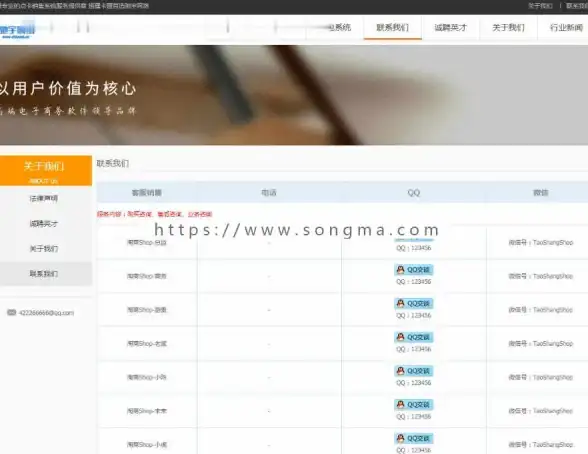Image resolution: width=588 pixels, height=454 pixels.
Task: Click the envelope icon beside the email address
Action: (x=12, y=312)
